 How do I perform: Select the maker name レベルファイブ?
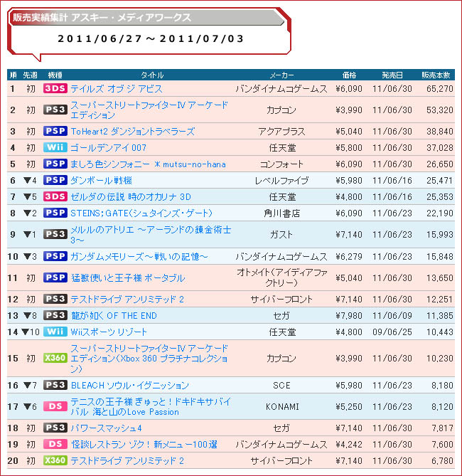[281, 180]
